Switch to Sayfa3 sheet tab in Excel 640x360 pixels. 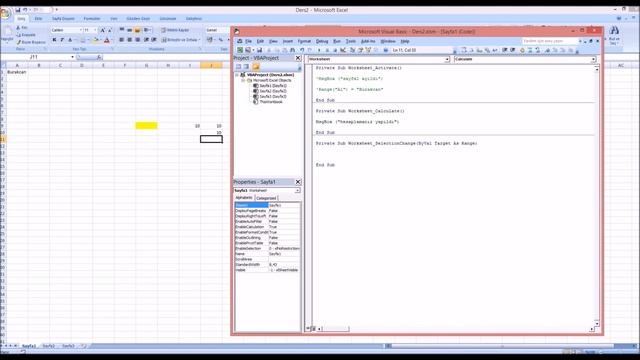(68, 346)
